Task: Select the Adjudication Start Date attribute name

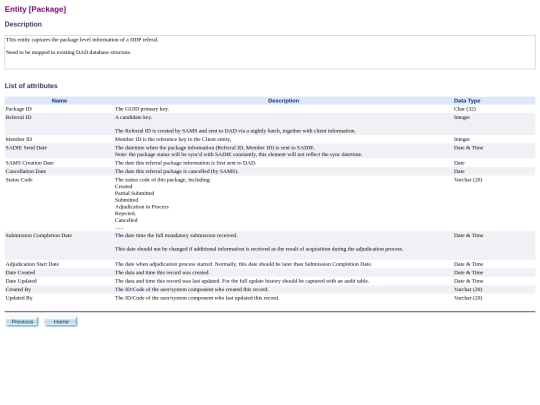Action: pyautogui.click(x=32, y=264)
